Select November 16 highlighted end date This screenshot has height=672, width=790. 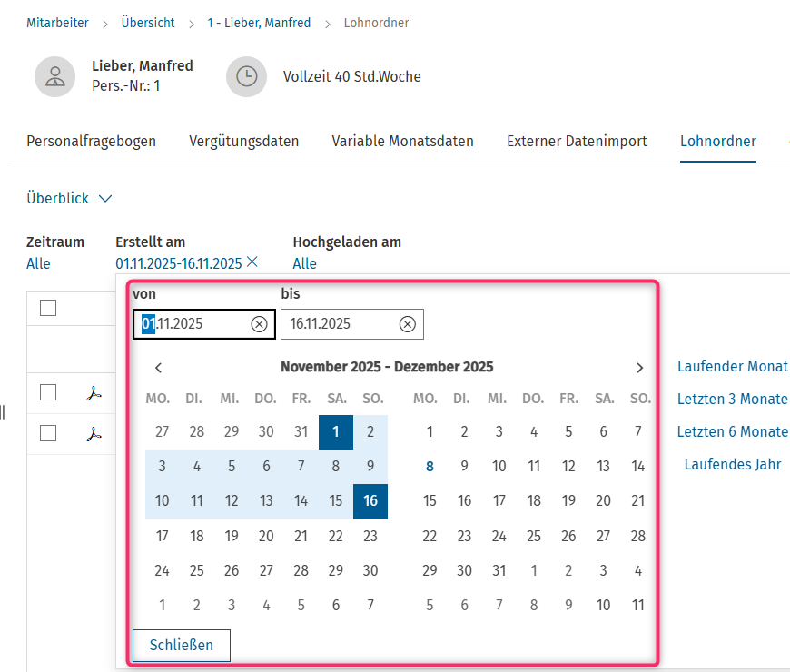(x=370, y=501)
